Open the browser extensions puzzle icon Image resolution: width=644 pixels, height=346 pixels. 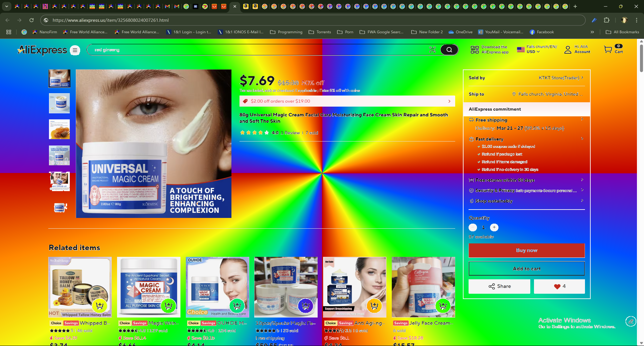606,20
